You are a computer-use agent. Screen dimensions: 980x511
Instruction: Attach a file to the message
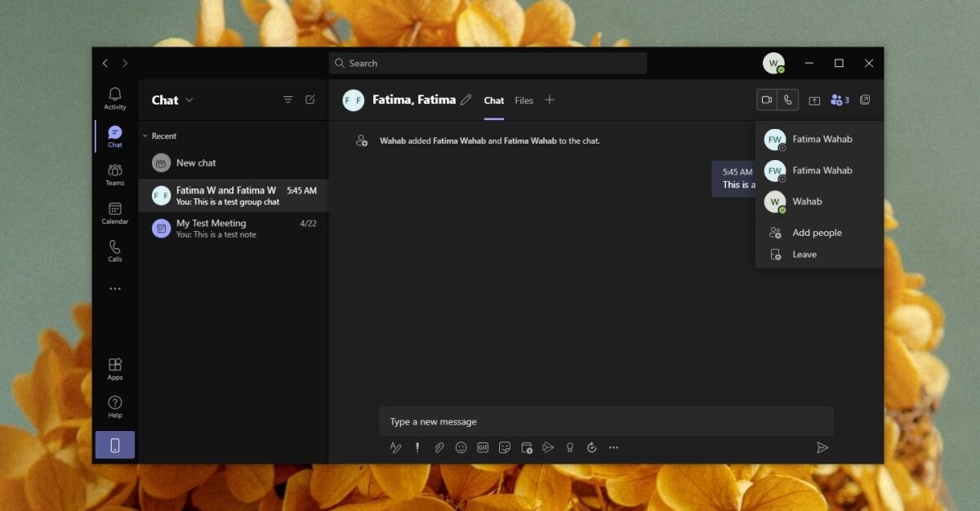pos(439,447)
